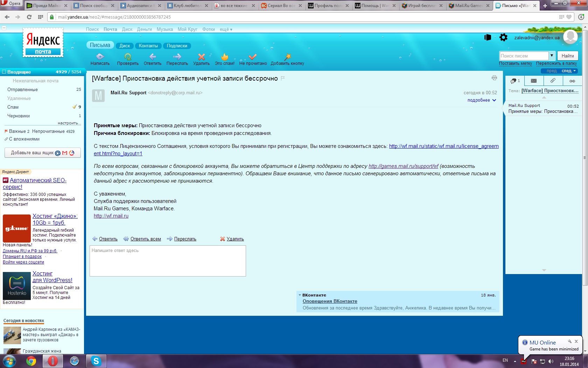Open the http://wf.mail.ru signature link
The width and height of the screenshot is (588, 368).
111,216
